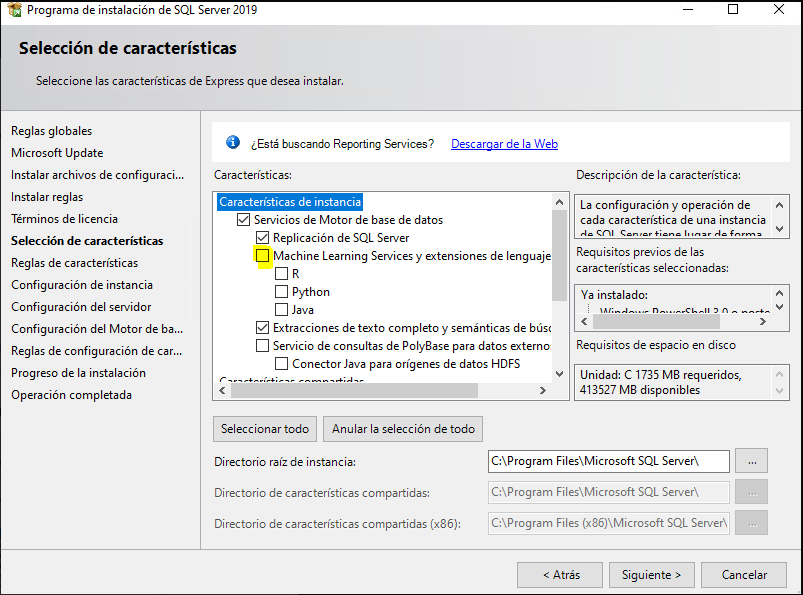Select Microsoft Update step in sidebar
803x595 pixels.
pyautogui.click(x=57, y=153)
